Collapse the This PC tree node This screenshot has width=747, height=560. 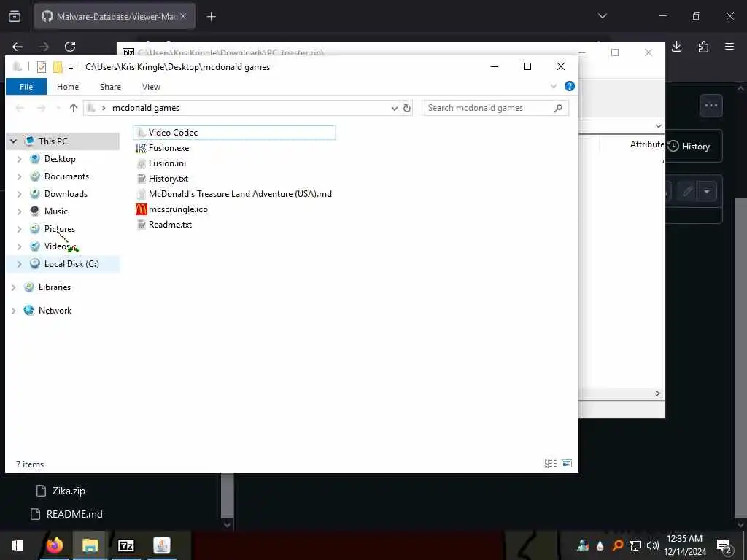coord(13,141)
